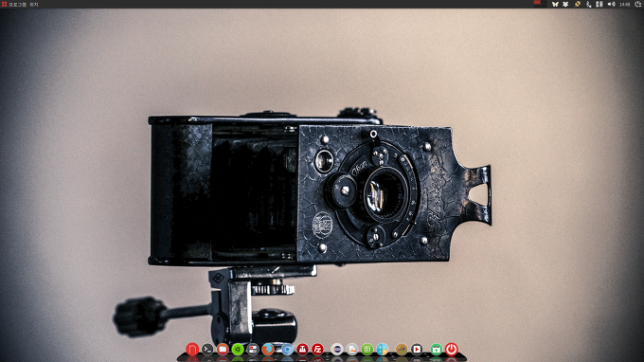Open the green triangle dock application
The image size is (644, 362).
[x=238, y=350]
